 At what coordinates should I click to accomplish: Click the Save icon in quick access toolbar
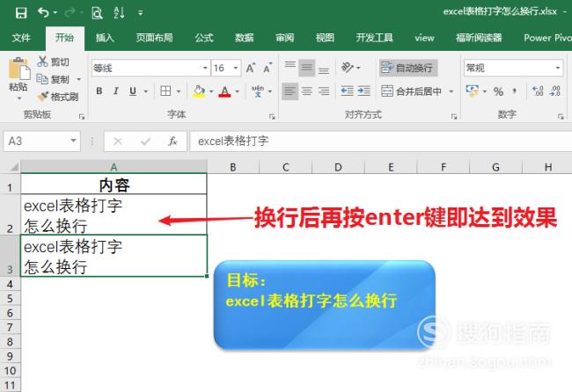coord(21,13)
